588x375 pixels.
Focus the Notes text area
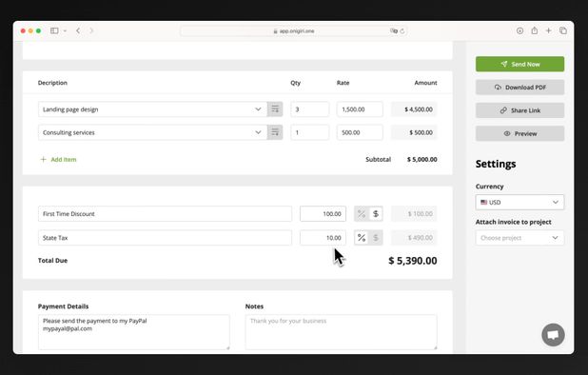[341, 332]
